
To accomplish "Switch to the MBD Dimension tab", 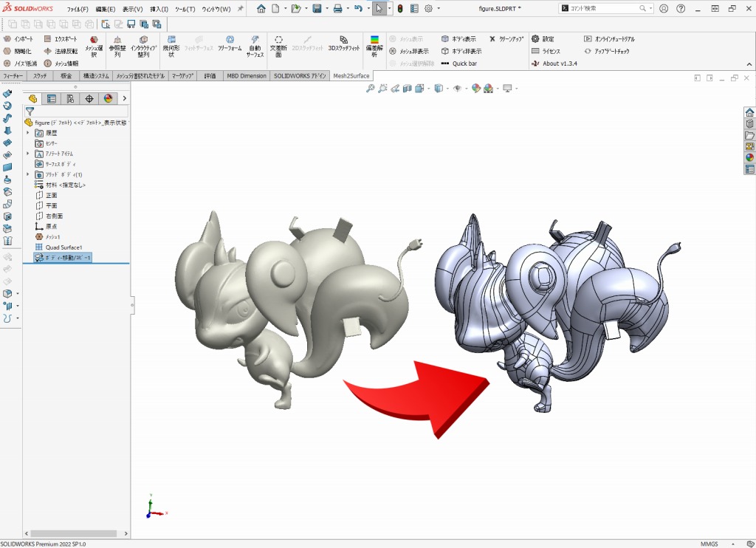I will click(247, 76).
